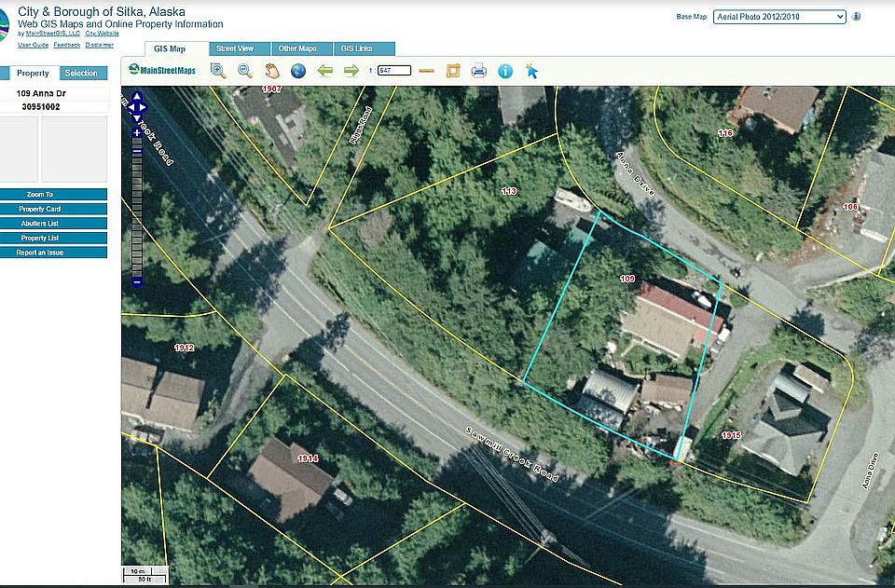895x588 pixels.
Task: Click parcel label 1914 on map
Action: (308, 458)
